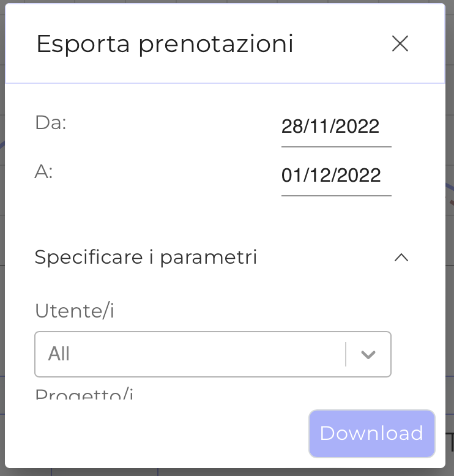Click the Specificare i parametri heading text

click(146, 258)
